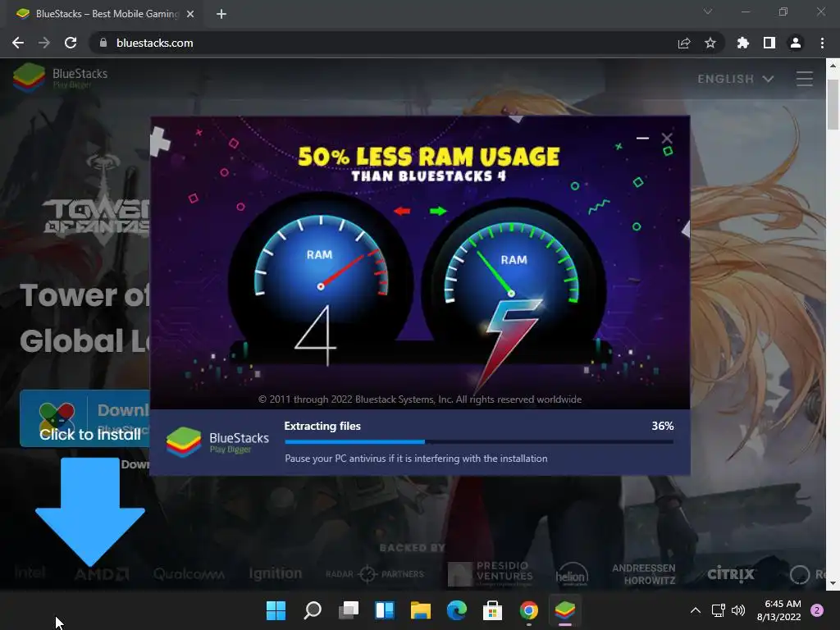Click the 36% progress value
The height and width of the screenshot is (630, 840).
[x=662, y=426]
